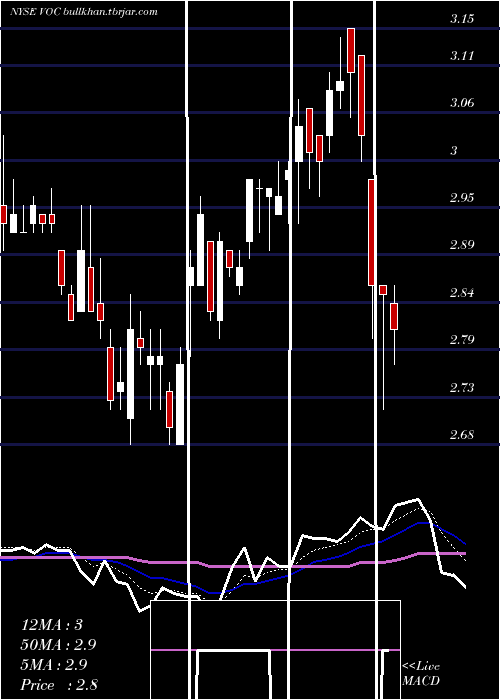Click the 5MA : 2.9 readout
500x700 pixels.
click(x=54, y=665)
